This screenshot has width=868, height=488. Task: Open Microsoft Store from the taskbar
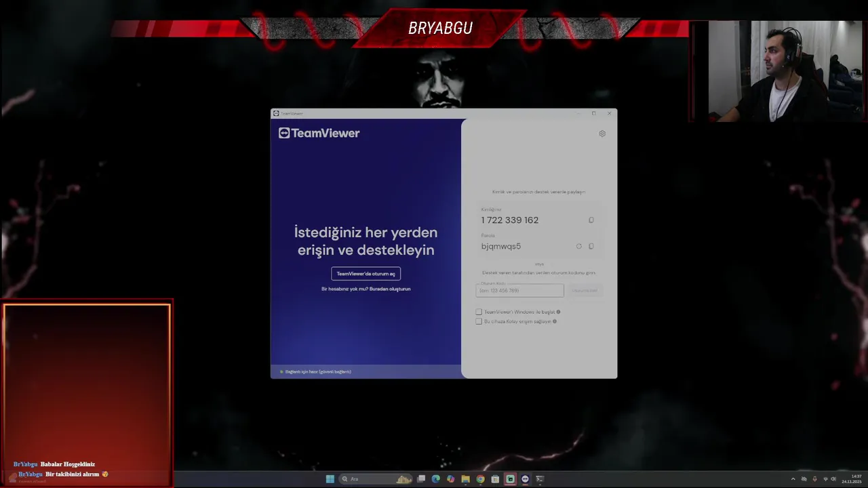click(495, 479)
